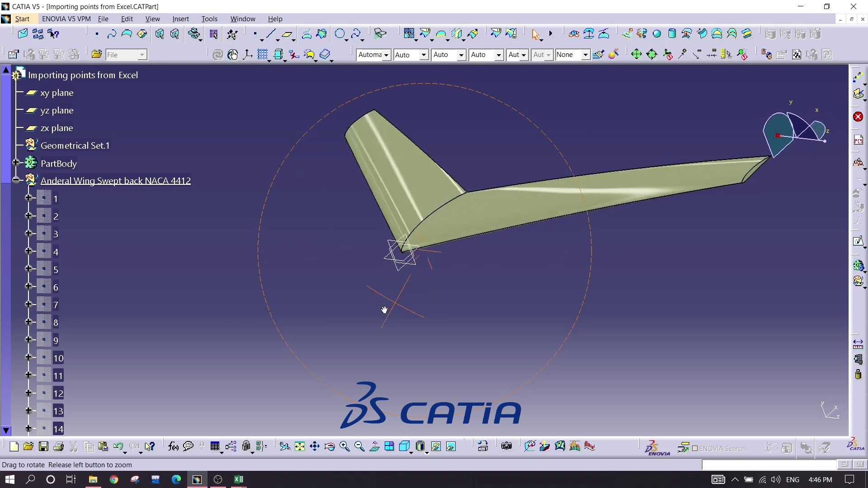Click the Zoom In magnifier icon
The width and height of the screenshot is (868, 488).
point(344,446)
